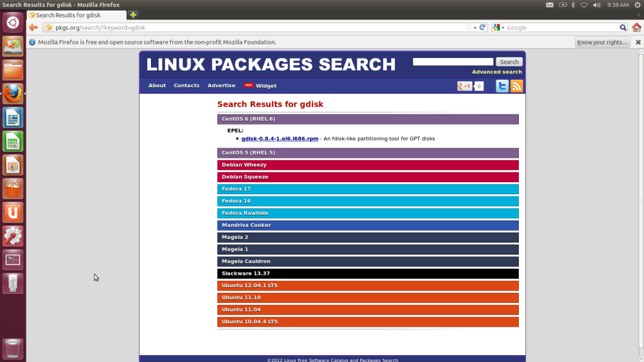The height and width of the screenshot is (362, 644).
Task: Open System Settings wrench icon
Action: [x=13, y=236]
